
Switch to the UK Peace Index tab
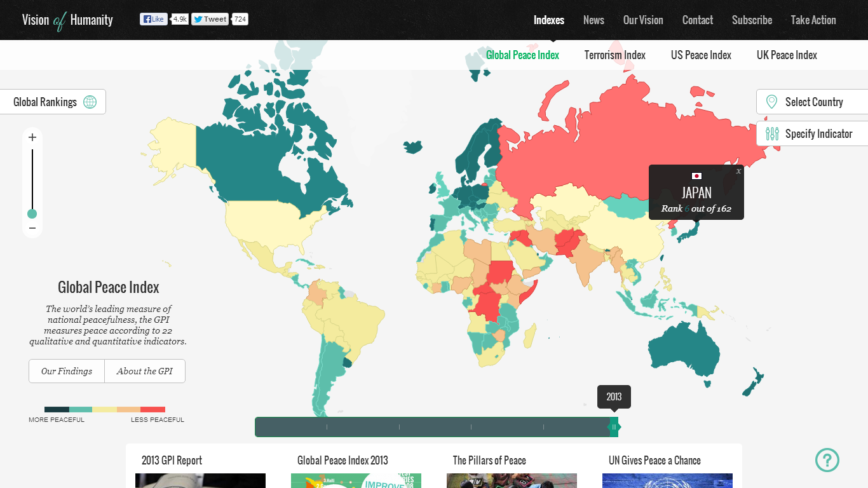787,55
